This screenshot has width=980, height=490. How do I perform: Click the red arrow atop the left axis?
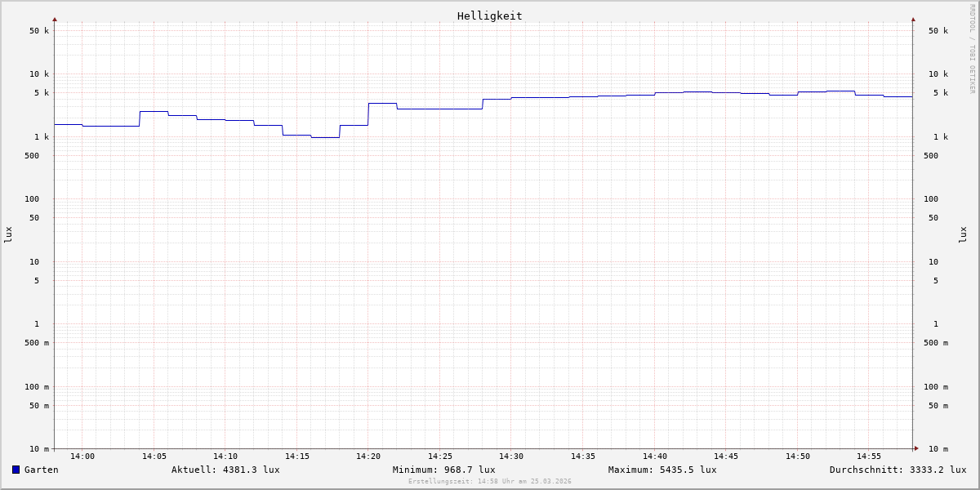[55, 19]
